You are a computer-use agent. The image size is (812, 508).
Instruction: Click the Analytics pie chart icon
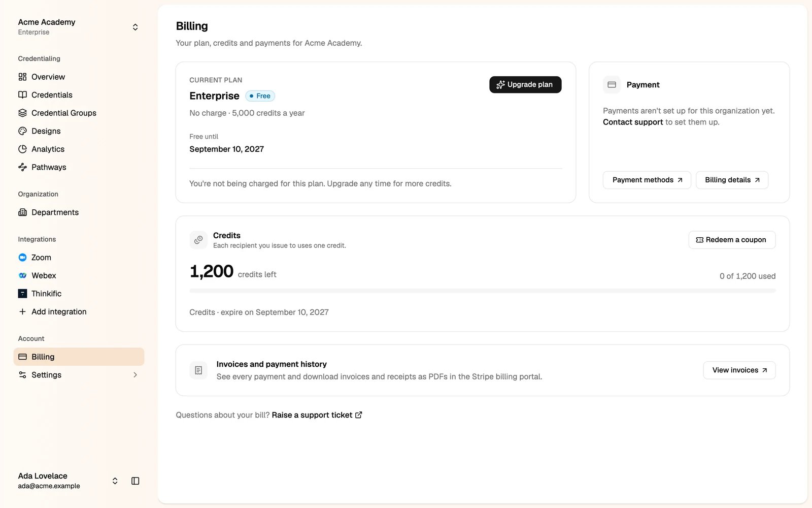coord(22,149)
